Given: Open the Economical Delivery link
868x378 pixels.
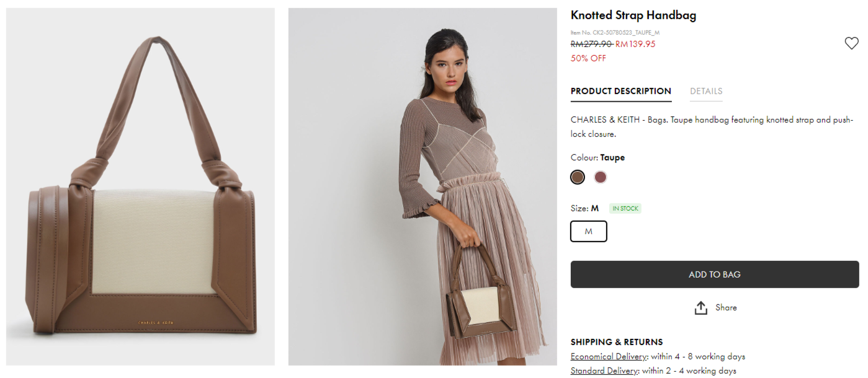Looking at the screenshot, I should (609, 357).
